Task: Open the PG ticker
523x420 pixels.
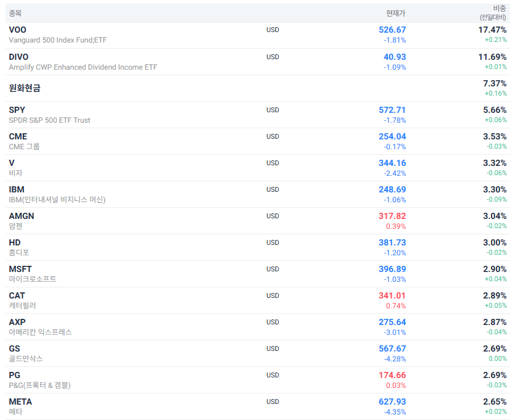Action: coord(14,376)
